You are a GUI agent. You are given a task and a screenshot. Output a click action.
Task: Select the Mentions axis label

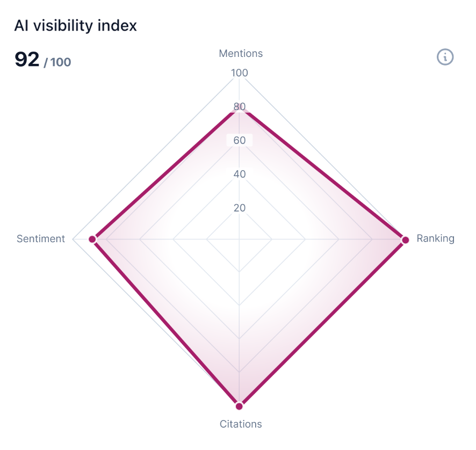click(241, 53)
